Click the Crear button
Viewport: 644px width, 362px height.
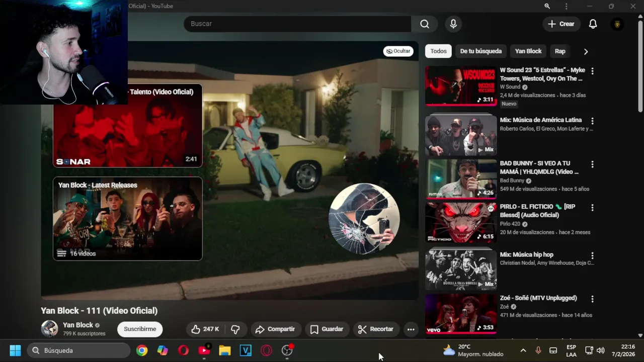[561, 24]
